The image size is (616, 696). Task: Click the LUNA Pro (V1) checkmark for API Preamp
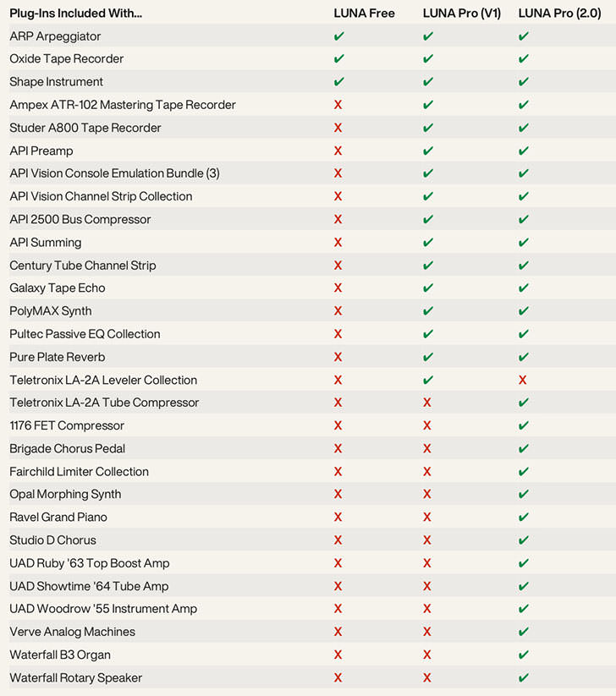(x=427, y=151)
